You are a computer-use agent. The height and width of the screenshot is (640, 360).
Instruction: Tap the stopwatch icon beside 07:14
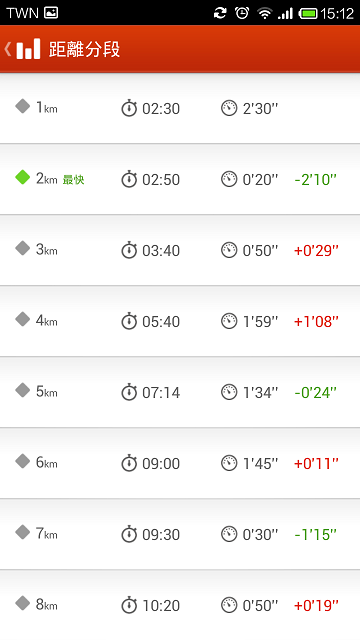click(129, 392)
